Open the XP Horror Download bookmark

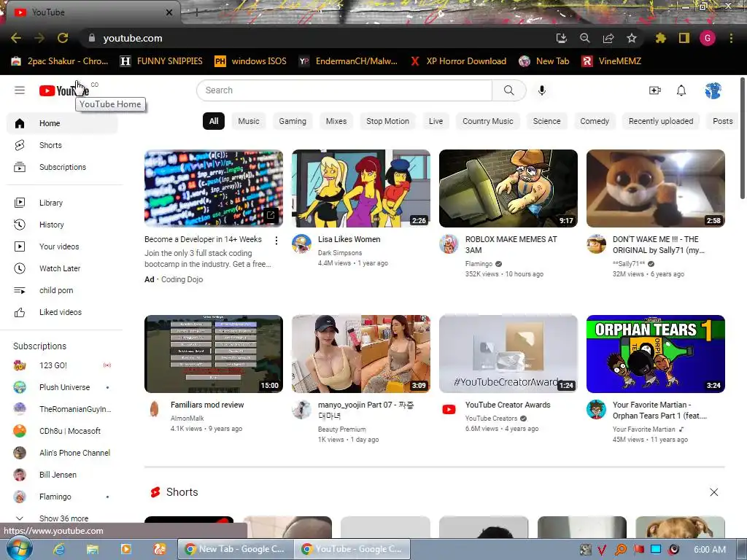click(458, 61)
